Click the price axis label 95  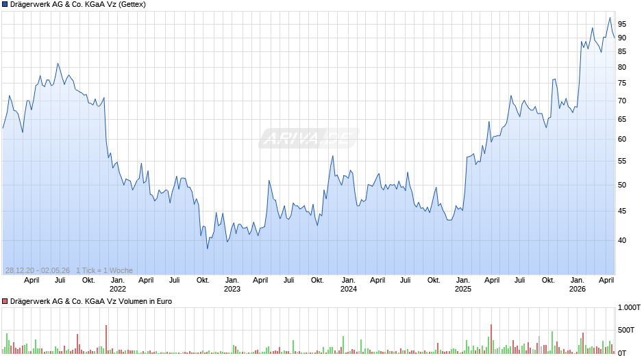pyautogui.click(x=622, y=24)
